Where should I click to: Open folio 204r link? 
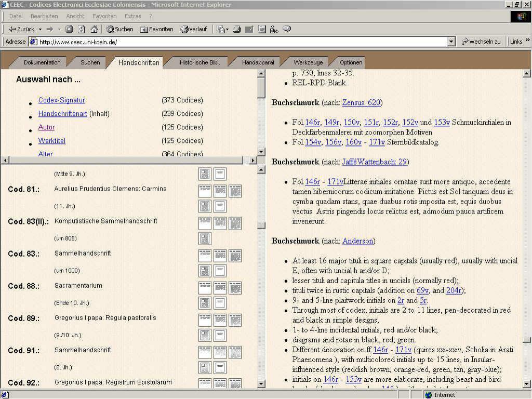point(454,290)
